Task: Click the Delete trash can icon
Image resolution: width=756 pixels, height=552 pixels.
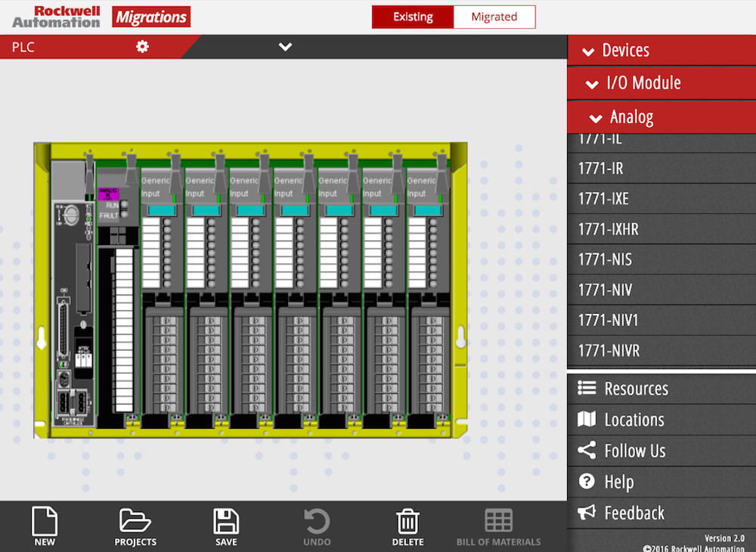Action: [407, 522]
